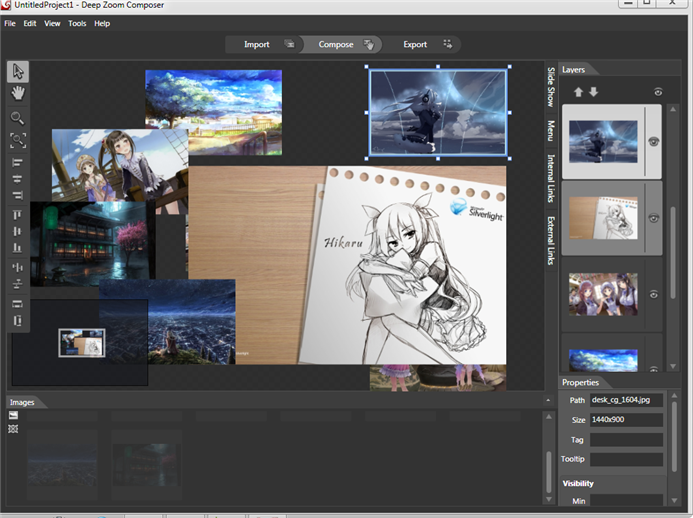Click the Min visibility field
693x518 pixels.
pyautogui.click(x=626, y=500)
